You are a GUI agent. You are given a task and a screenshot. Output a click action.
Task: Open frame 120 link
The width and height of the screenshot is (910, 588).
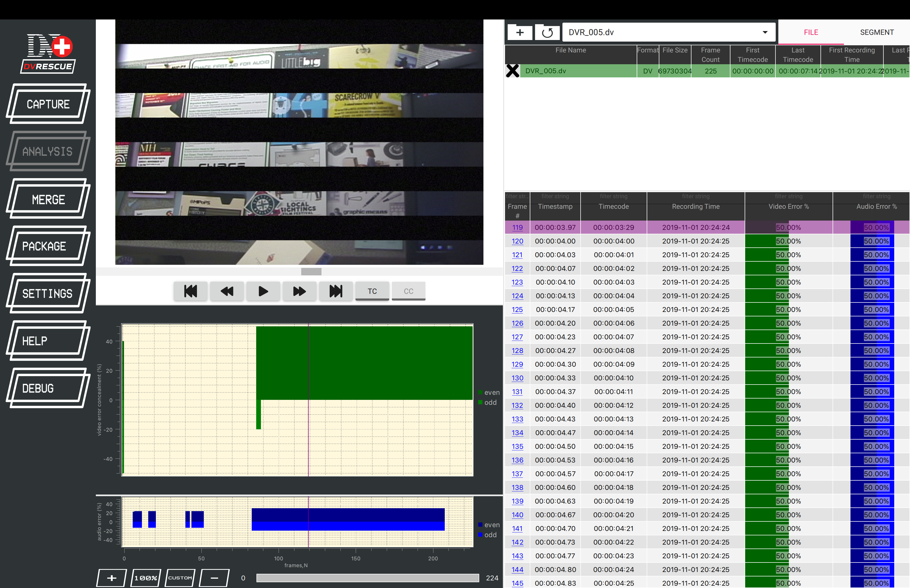[x=517, y=241]
